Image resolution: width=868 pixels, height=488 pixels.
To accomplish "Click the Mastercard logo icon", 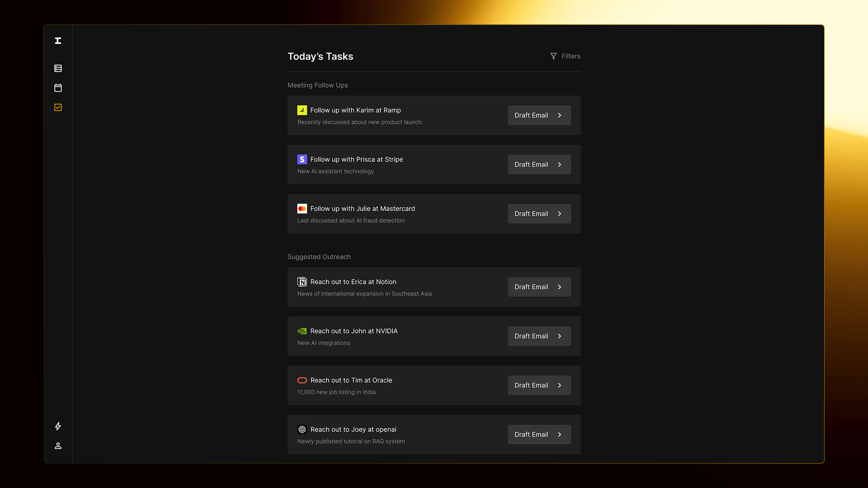I will [302, 209].
